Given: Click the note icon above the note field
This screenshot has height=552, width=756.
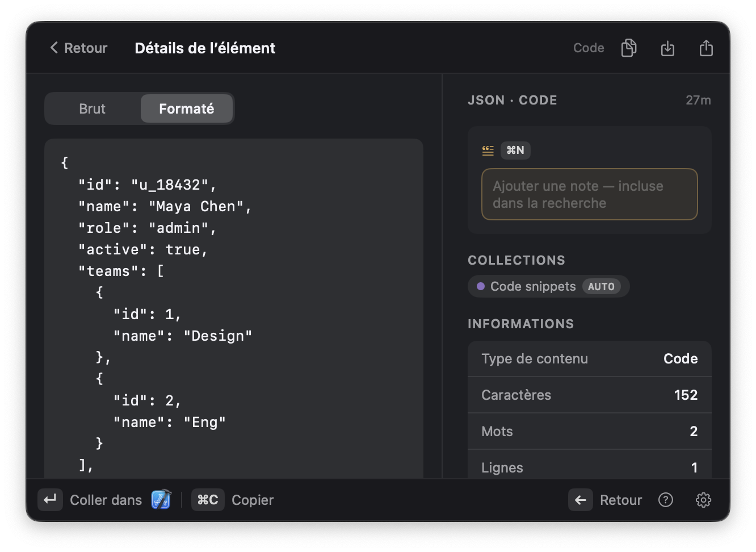Looking at the screenshot, I should (488, 150).
